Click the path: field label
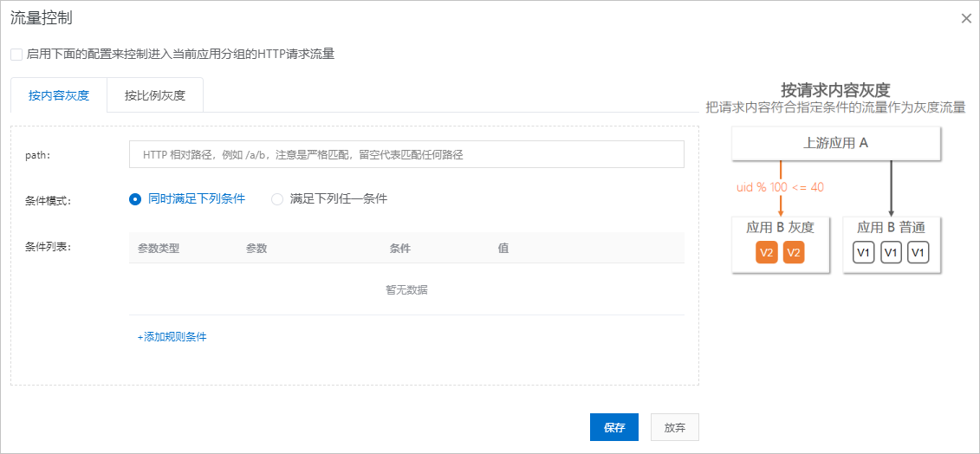 click(x=37, y=154)
